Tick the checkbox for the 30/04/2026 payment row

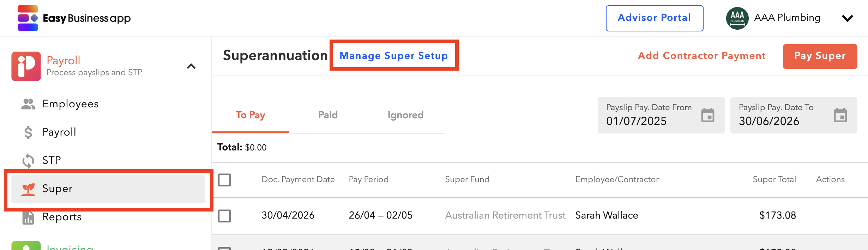(224, 216)
